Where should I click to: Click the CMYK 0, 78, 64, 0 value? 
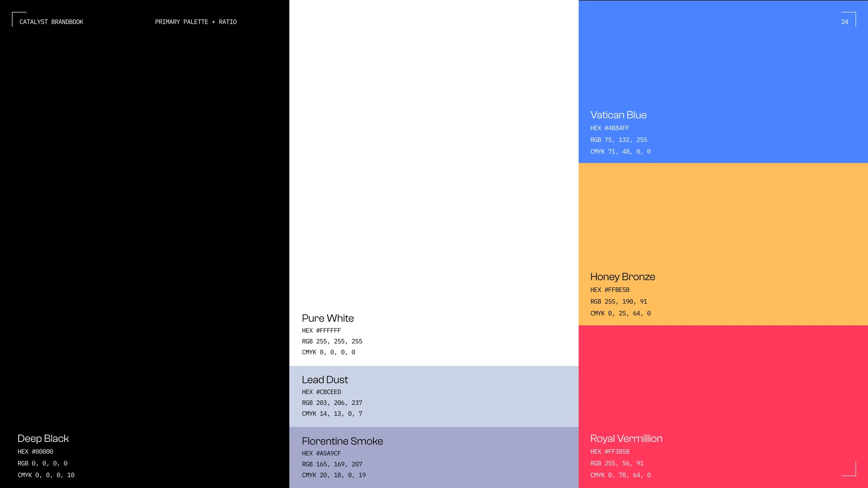tap(620, 475)
